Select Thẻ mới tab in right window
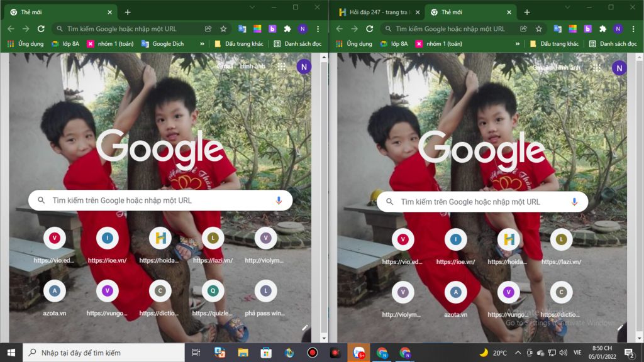This screenshot has height=362, width=644. coord(469,13)
